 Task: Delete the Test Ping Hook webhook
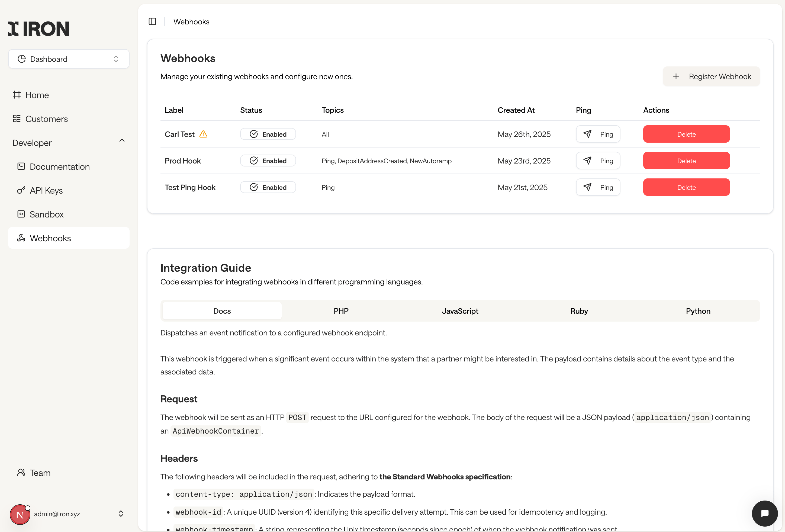[686, 187]
